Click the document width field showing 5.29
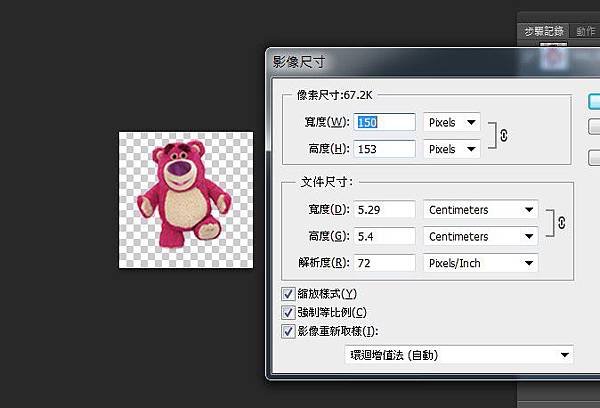The height and width of the screenshot is (408, 600). pos(384,210)
